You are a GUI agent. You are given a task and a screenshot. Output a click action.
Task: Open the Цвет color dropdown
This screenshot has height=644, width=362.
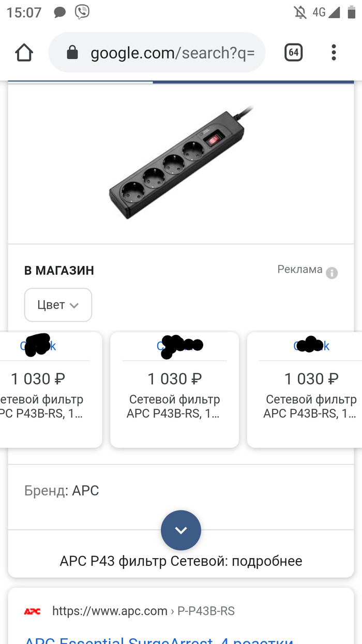pos(58,305)
